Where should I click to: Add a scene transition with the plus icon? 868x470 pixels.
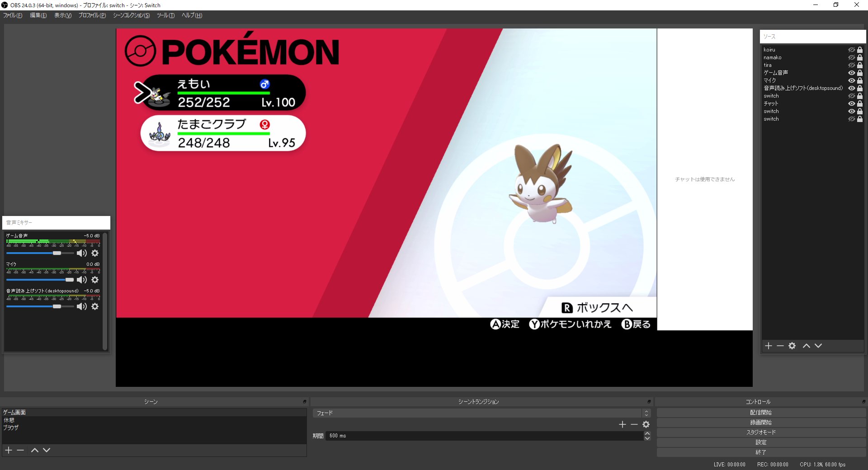[x=623, y=424]
